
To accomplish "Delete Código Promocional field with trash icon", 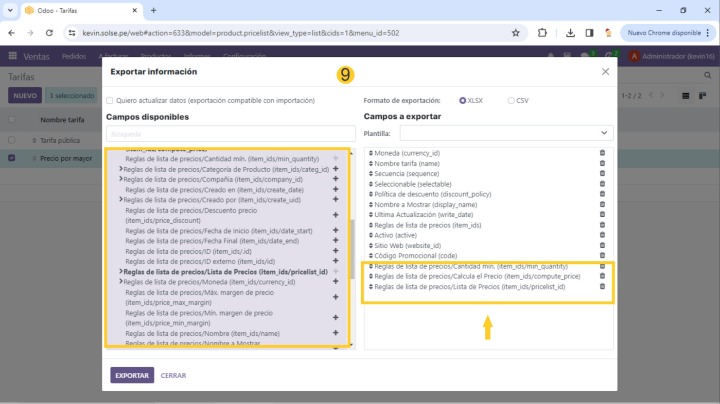I will pos(602,256).
